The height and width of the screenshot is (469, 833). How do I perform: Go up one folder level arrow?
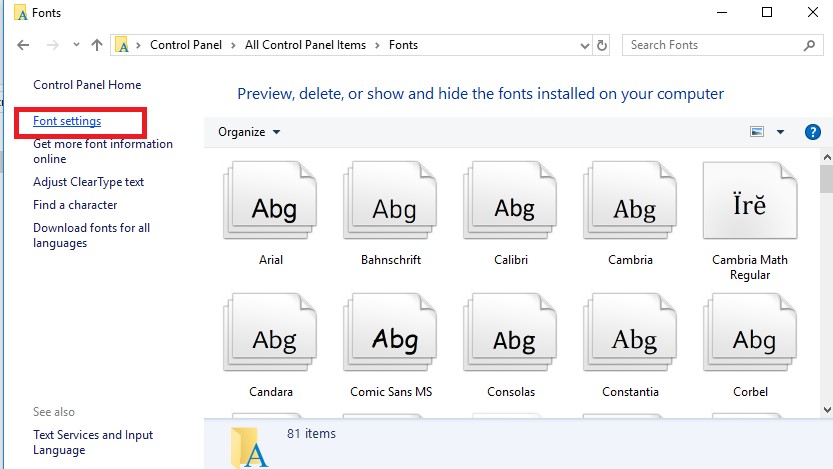tap(97, 45)
